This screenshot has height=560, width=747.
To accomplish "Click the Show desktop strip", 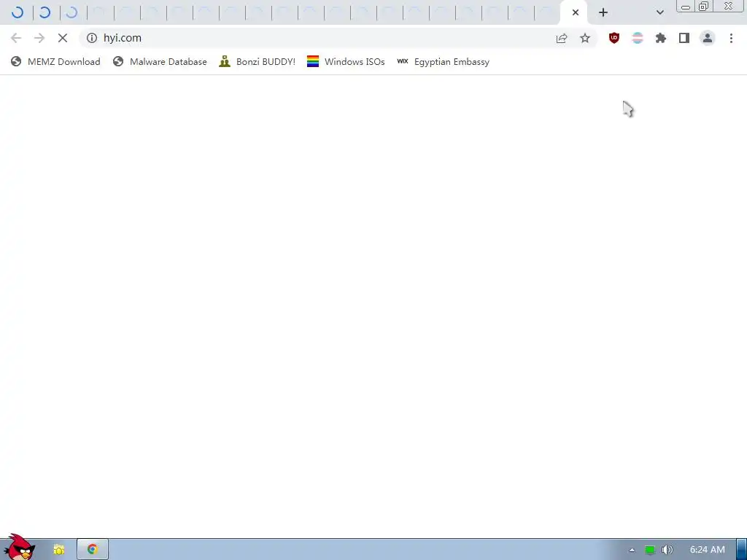I will (x=742, y=550).
